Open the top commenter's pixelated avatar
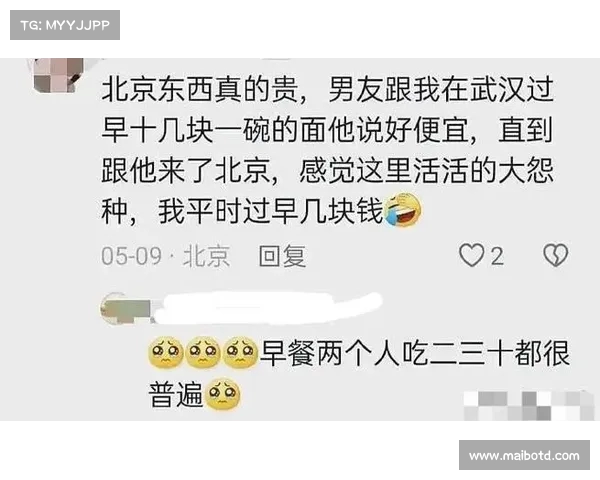 pyautogui.click(x=59, y=75)
